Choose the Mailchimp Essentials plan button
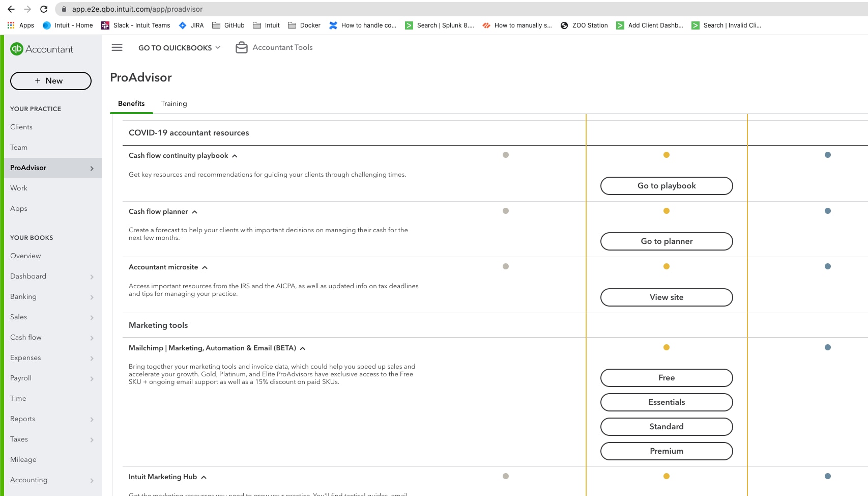 coord(667,402)
